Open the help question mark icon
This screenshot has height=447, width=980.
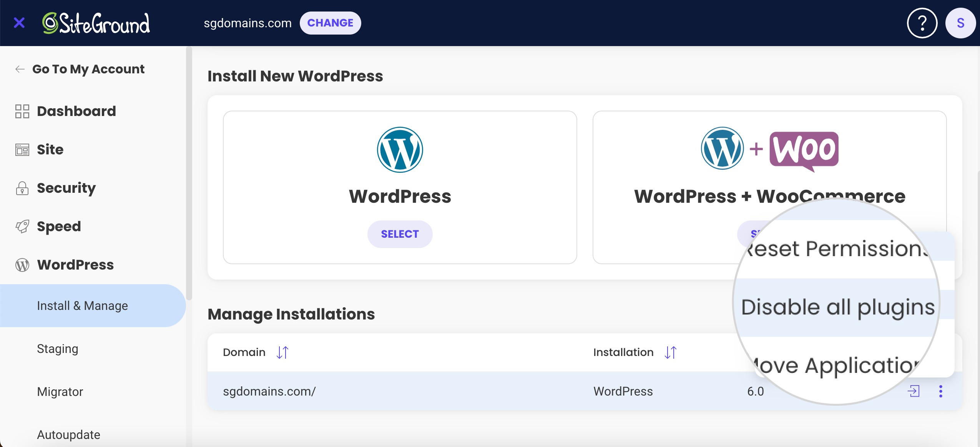[x=921, y=23]
